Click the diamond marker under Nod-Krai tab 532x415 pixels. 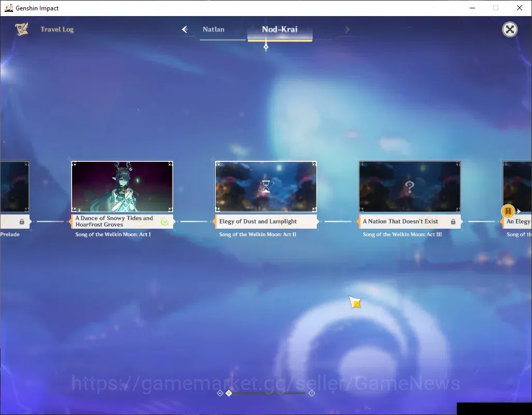pos(266,47)
